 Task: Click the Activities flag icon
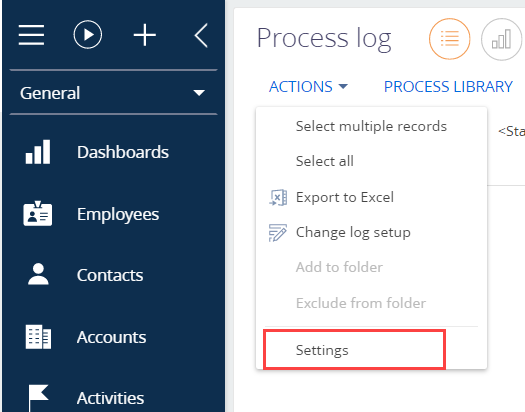38,398
